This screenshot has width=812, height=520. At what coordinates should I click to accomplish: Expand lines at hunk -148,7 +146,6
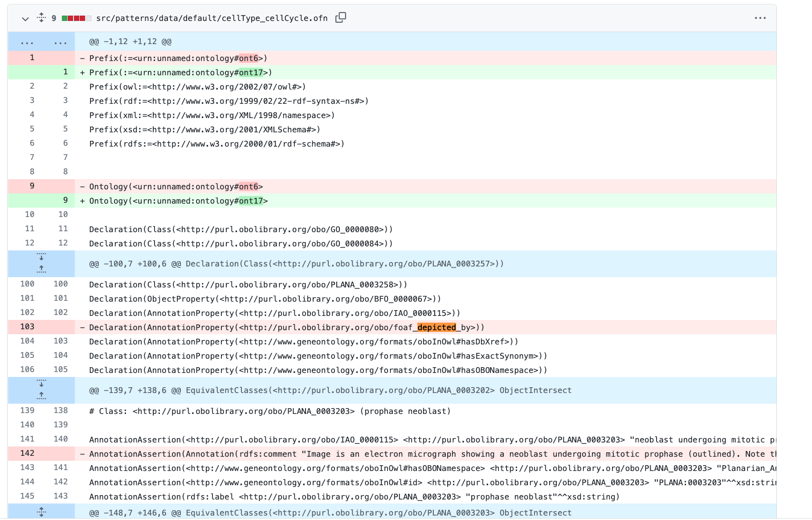click(41, 512)
